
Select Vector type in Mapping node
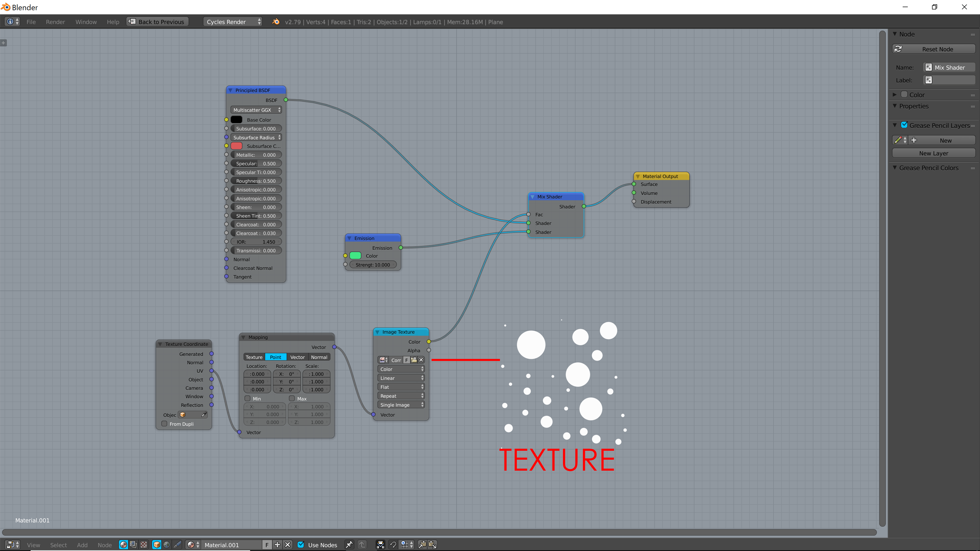(x=298, y=357)
